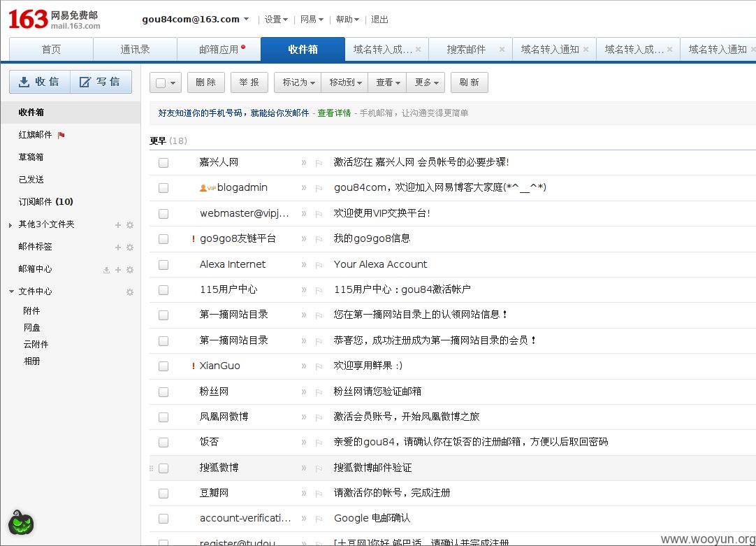756x546 pixels.
Task: Click the 收信 button
Action: tap(40, 82)
